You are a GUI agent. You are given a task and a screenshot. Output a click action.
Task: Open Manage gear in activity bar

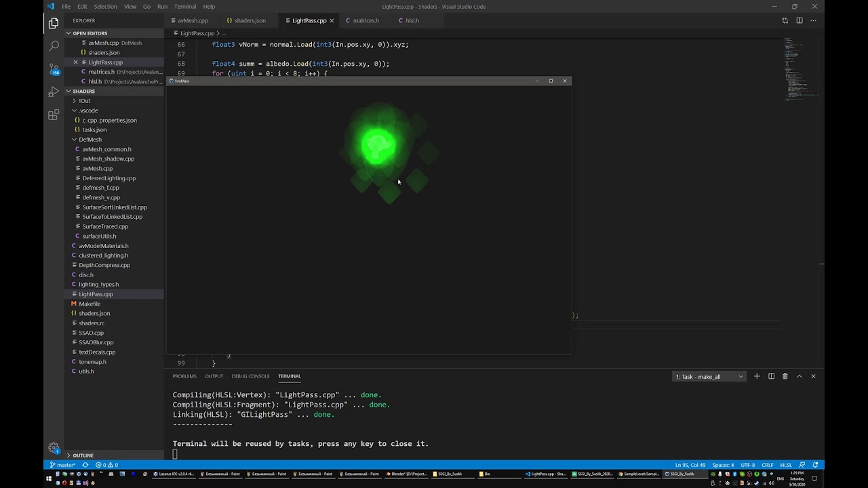(54, 447)
